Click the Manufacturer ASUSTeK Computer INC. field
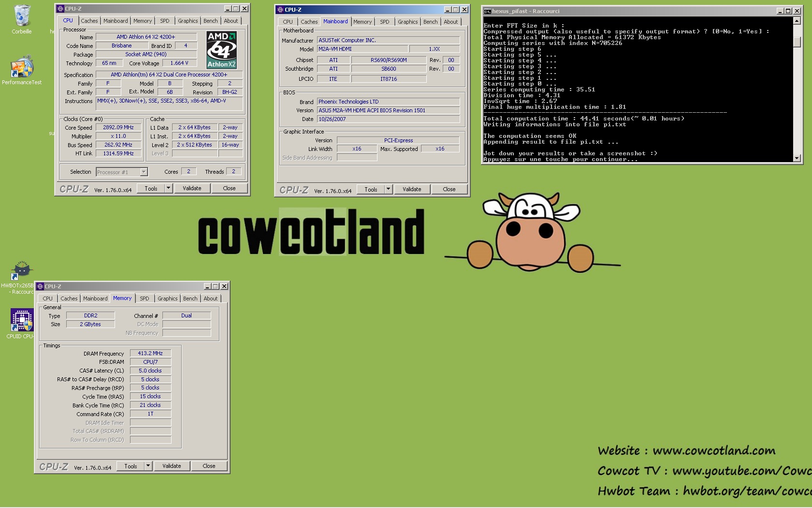The height and width of the screenshot is (508, 812). 388,40
